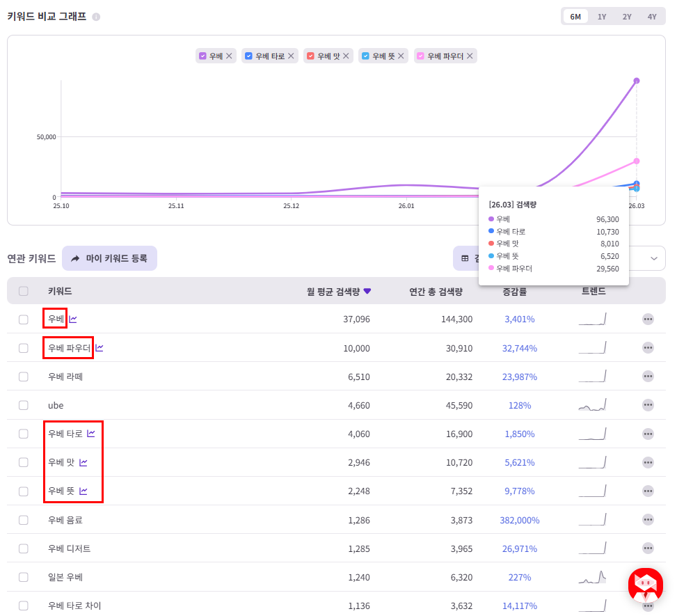Screen dimensions: 677x616
Task: Switch graph range to 1Y tab
Action: tap(601, 17)
